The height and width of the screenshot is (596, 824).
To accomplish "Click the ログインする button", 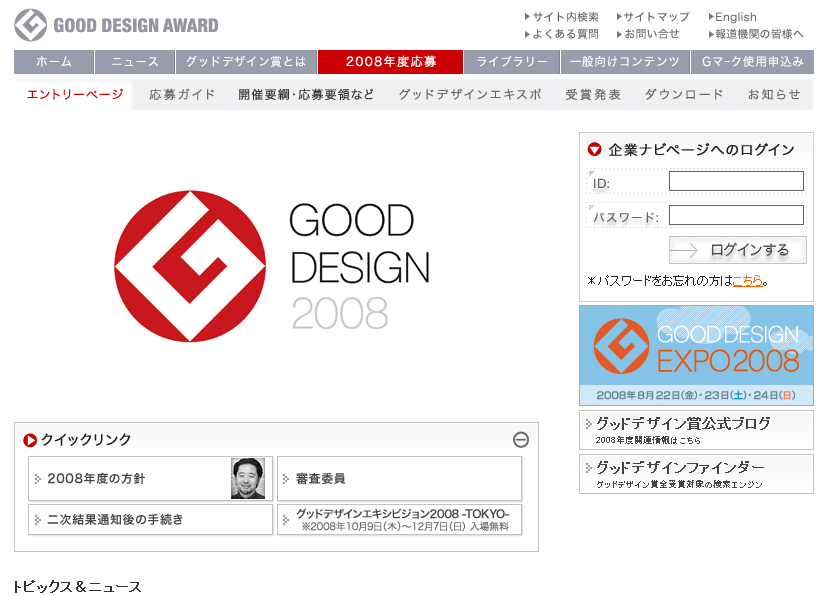I will pos(737,250).
